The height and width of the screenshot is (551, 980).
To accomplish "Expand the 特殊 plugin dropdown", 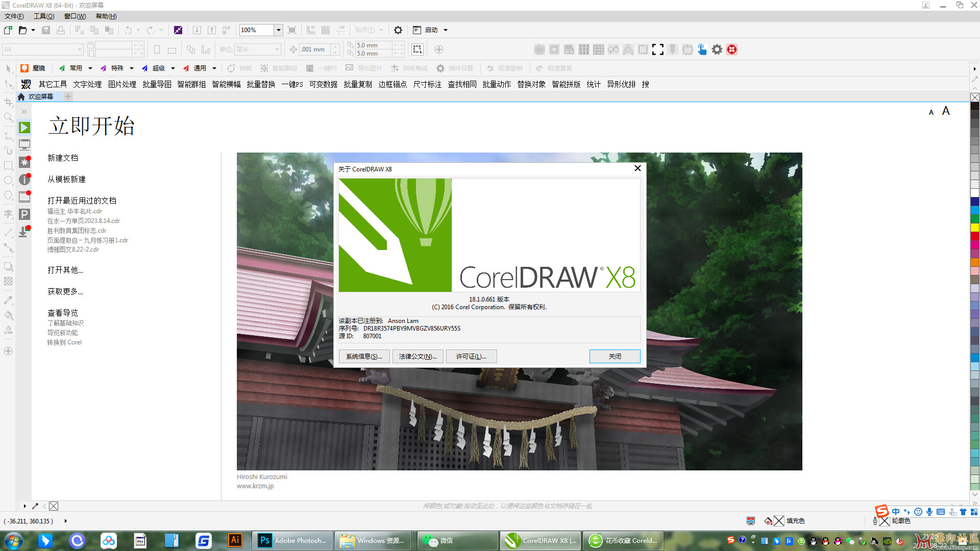I will (x=132, y=68).
